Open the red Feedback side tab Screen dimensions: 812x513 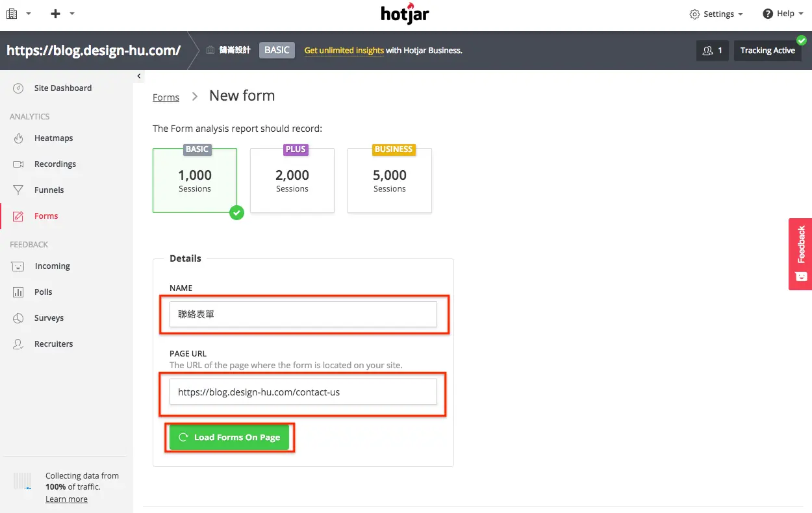click(800, 254)
